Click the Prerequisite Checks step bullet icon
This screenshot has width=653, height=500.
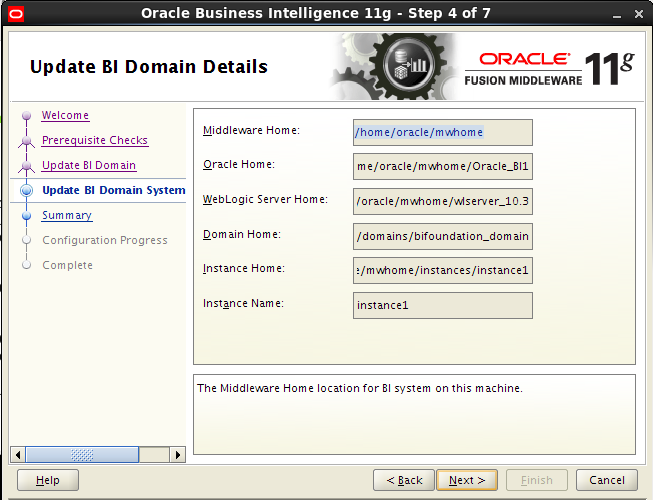(26, 141)
